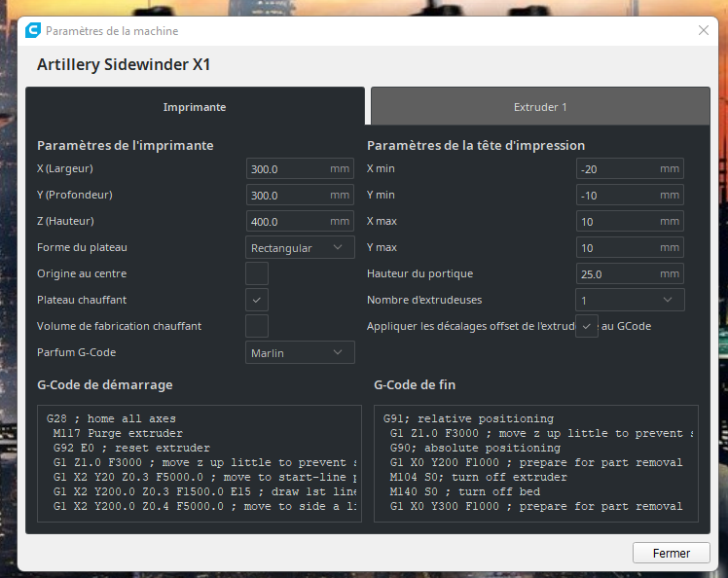Toggle Appliquer les décalages offset checkbox
Image resolution: width=728 pixels, height=578 pixels.
pyautogui.click(x=587, y=326)
